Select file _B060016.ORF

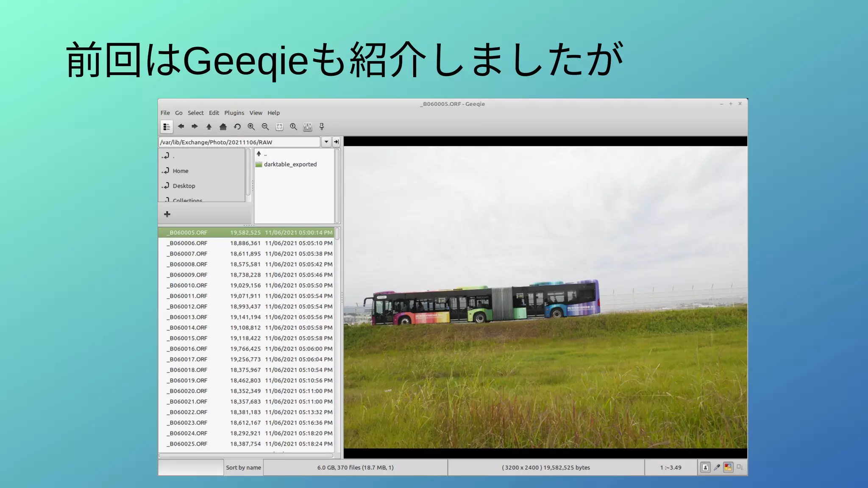(x=246, y=349)
